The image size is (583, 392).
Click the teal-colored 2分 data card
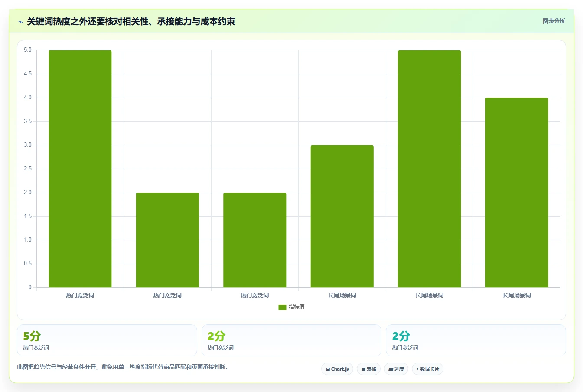476,340
